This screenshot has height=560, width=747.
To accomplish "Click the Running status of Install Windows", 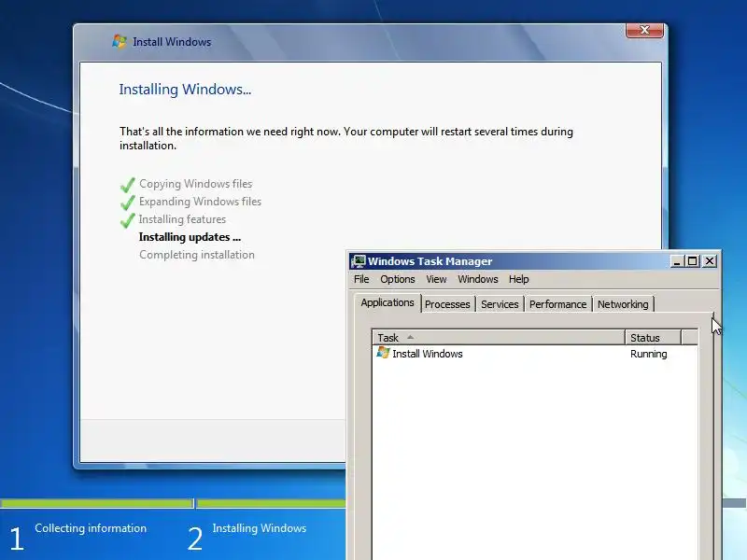I will 648,354.
